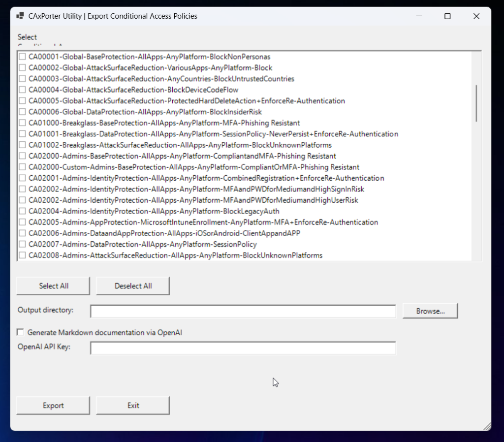Enable Generate Markdown documentation via OpenAI
This screenshot has width=504, height=442.
click(21, 332)
